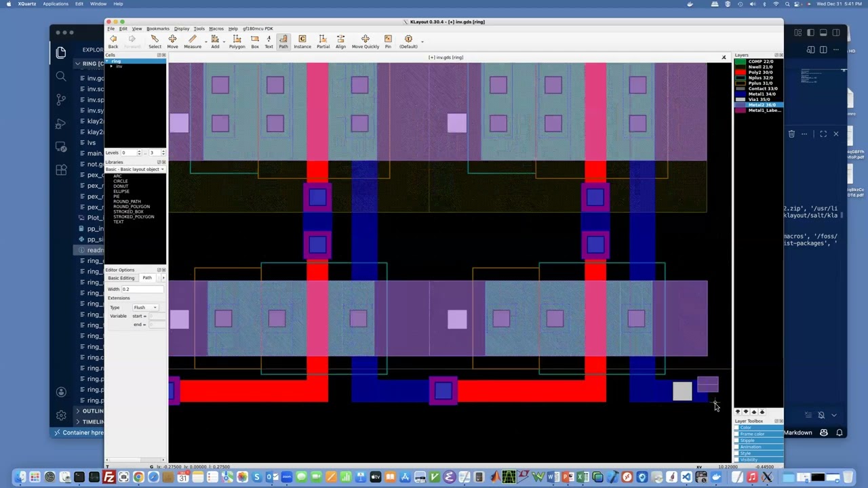868x488 pixels.
Task: Open the technology dropdown arrow beside (Default)
Action: 422,41
